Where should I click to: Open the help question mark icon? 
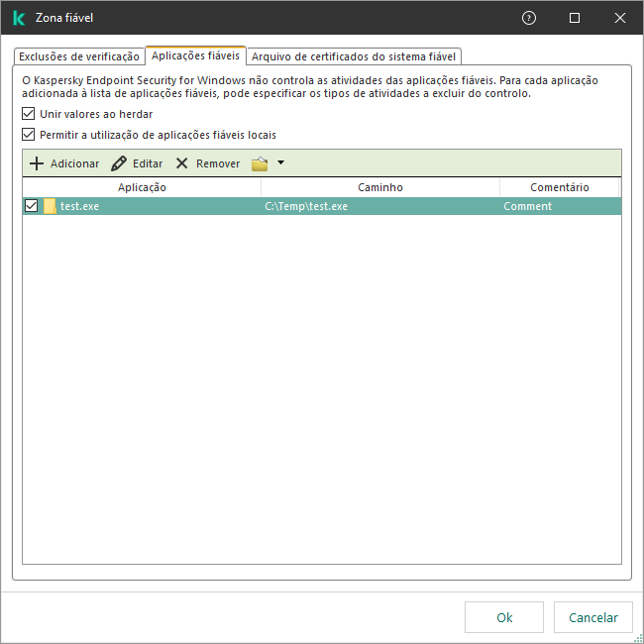[x=529, y=18]
